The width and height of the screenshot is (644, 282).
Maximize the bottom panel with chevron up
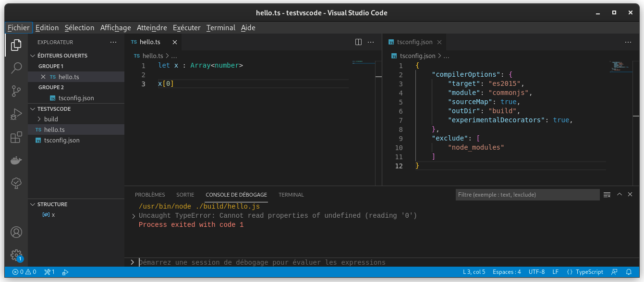coord(620,194)
